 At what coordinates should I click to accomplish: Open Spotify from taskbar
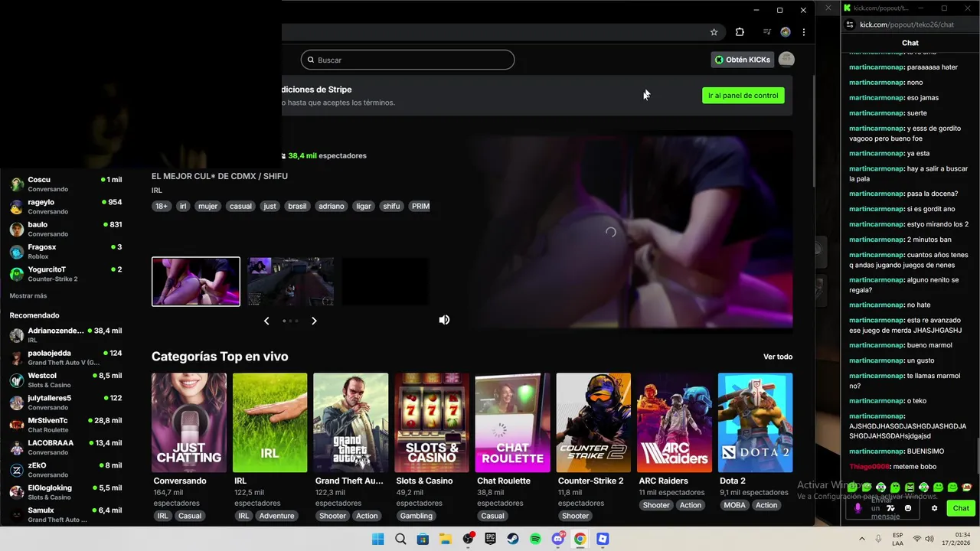535,539
